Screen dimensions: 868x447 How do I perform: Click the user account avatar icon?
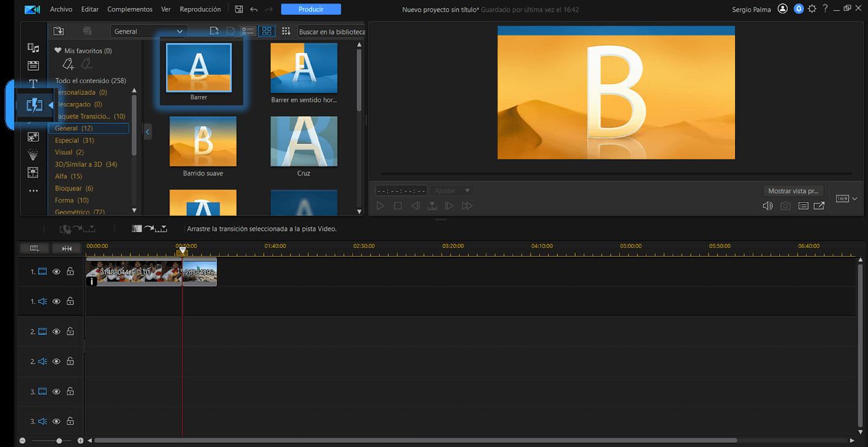click(x=782, y=9)
